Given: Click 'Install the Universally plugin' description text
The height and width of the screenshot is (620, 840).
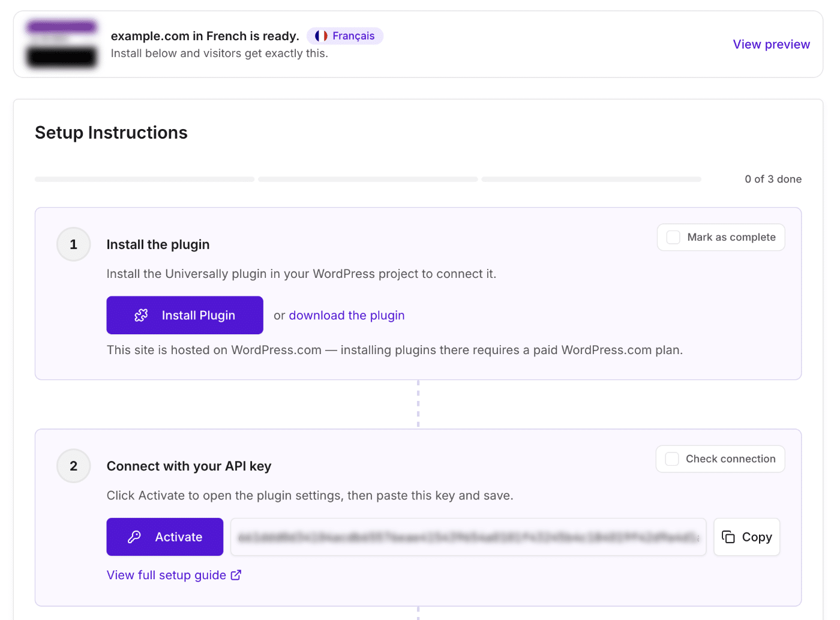Looking at the screenshot, I should point(301,274).
